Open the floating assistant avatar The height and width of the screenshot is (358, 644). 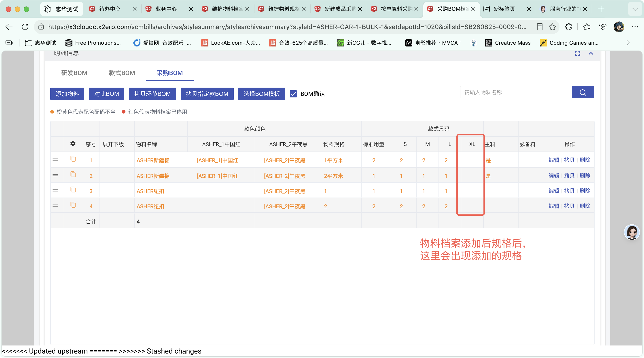tap(631, 232)
